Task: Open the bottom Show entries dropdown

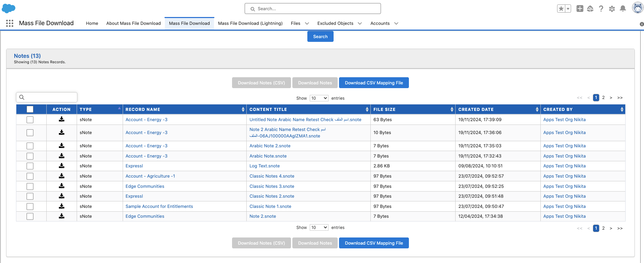Action: tap(319, 227)
